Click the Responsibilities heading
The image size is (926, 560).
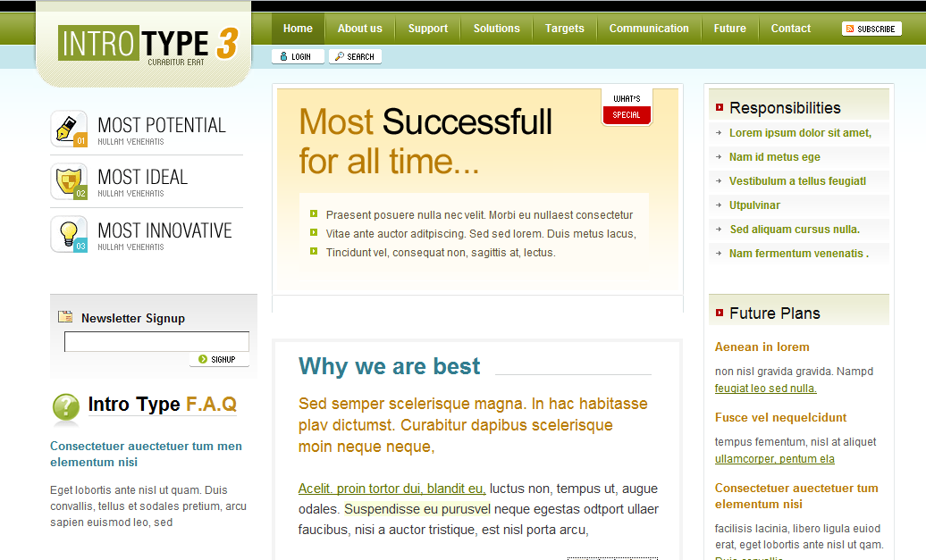pyautogui.click(x=785, y=108)
